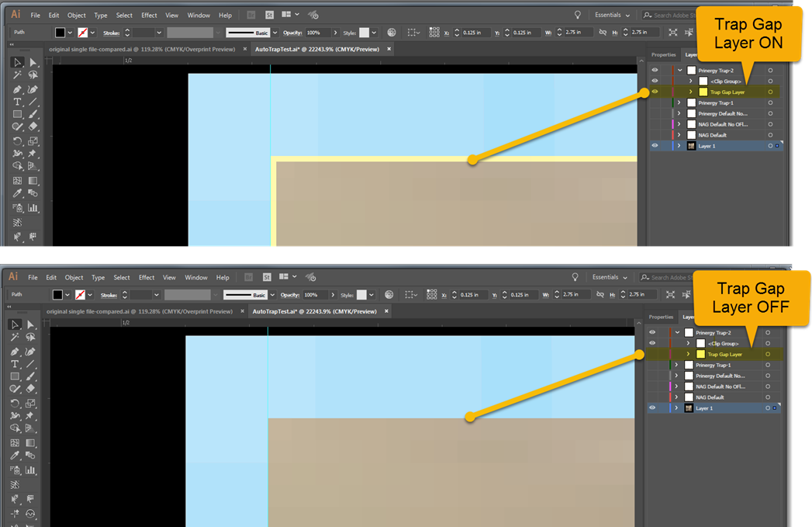Viewport: 812px width, 527px height.
Task: Expand Prinergy Trap-1 layer in top panel
Action: pos(679,102)
